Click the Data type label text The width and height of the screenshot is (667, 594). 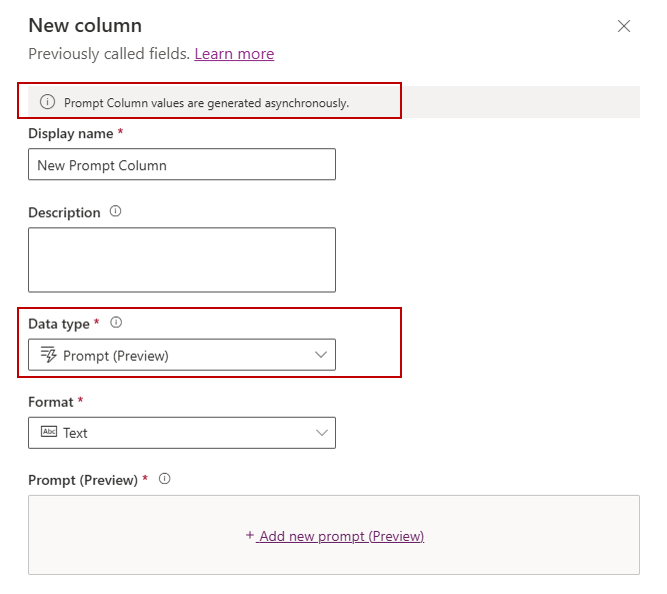tap(59, 323)
